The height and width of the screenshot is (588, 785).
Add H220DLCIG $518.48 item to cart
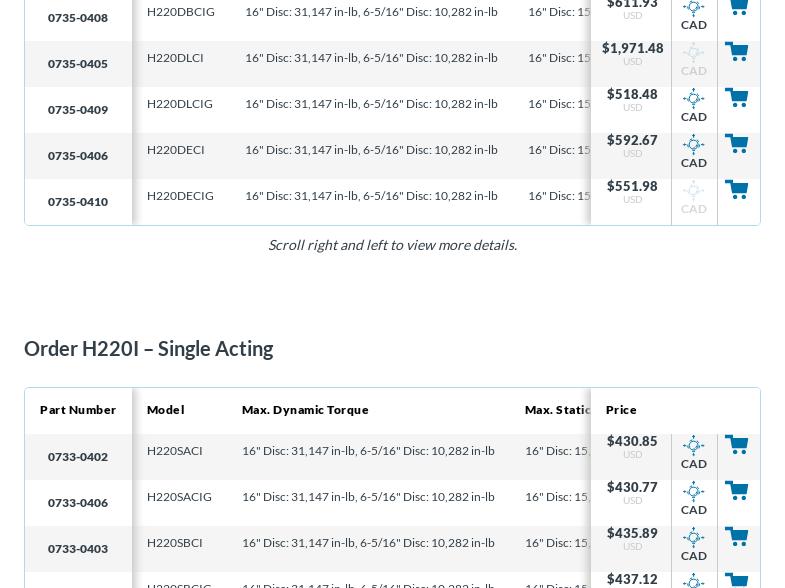(736, 98)
